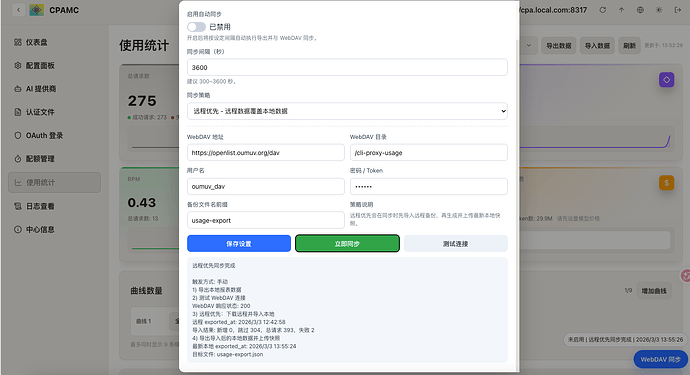690x375 pixels.
Task: Open 仪表盘 in the sidebar
Action: pyautogui.click(x=54, y=42)
